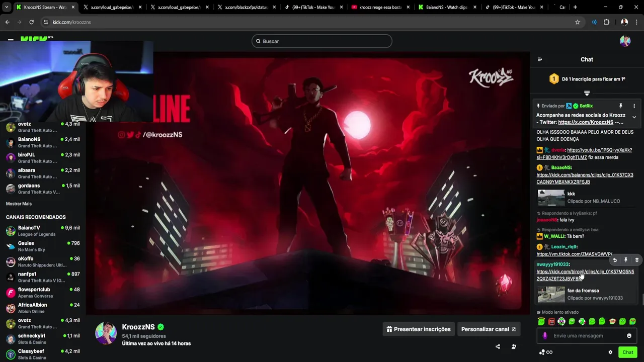Screen dimensions: 644x362
Task: Click into the Envie uma mensagem field
Action: [x=586, y=336]
